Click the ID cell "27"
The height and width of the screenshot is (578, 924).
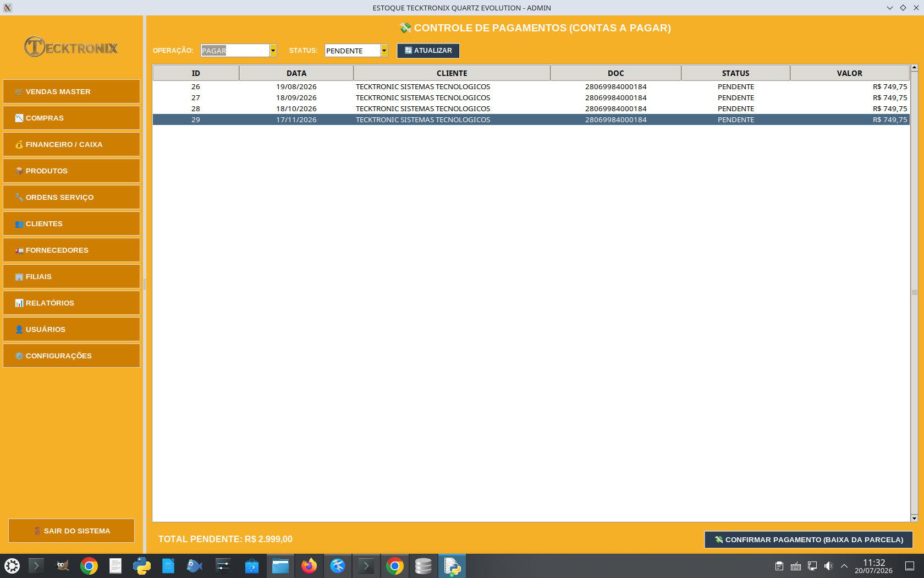[196, 97]
